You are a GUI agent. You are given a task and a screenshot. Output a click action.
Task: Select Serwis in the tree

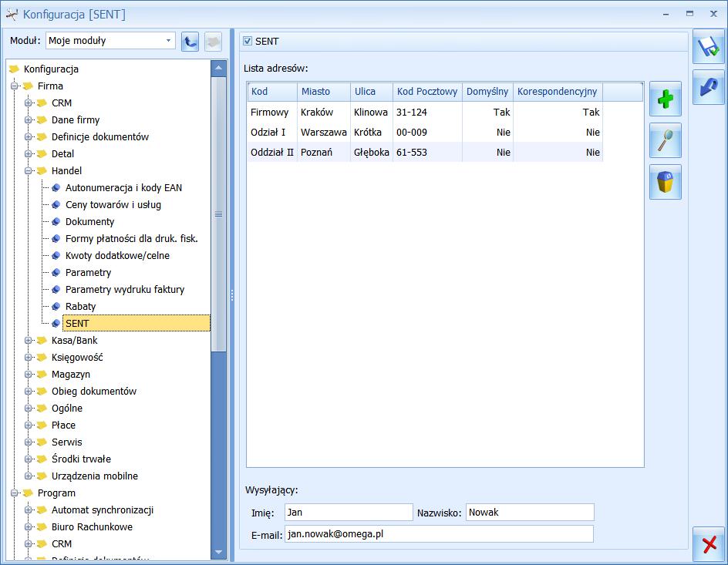coord(67,442)
